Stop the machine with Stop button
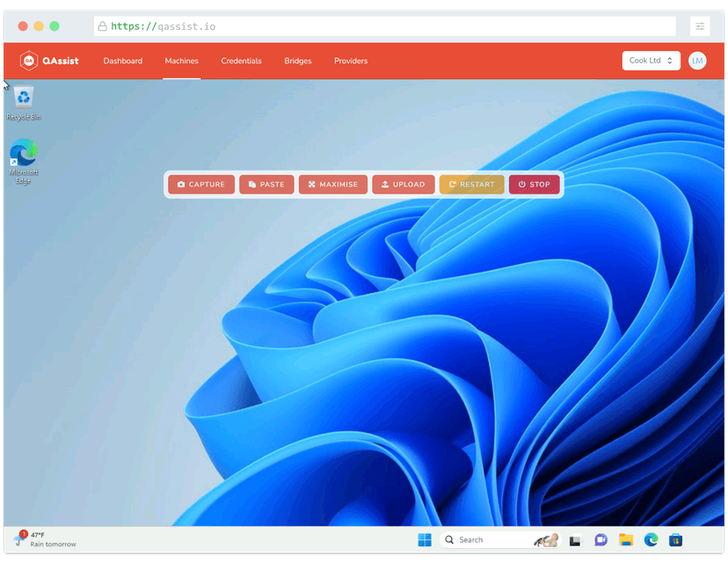This screenshot has width=728, height=563. tap(534, 185)
